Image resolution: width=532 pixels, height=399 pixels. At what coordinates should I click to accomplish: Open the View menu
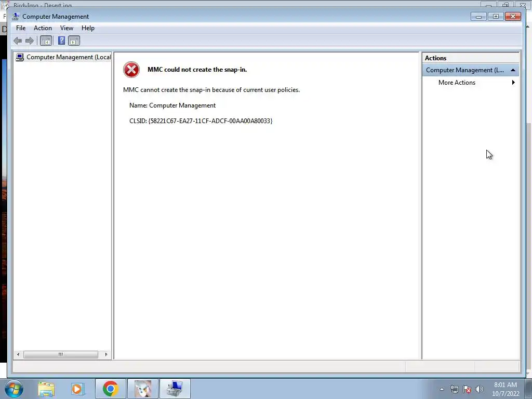66,28
